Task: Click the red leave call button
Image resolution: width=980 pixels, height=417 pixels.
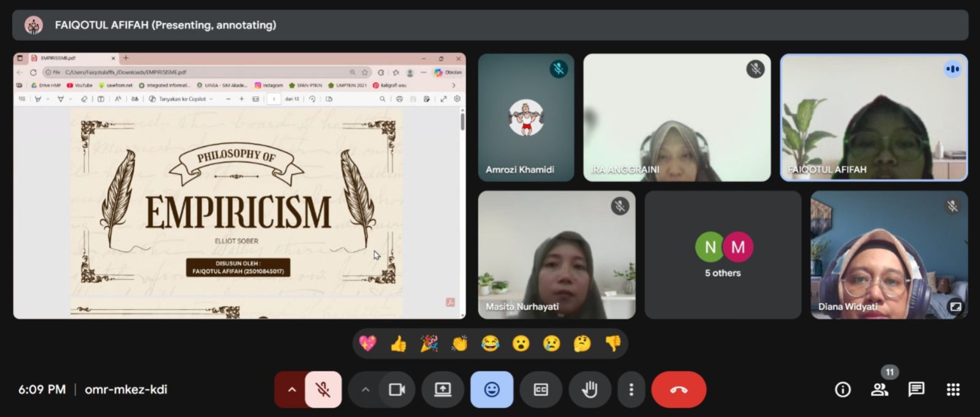Action: point(678,389)
